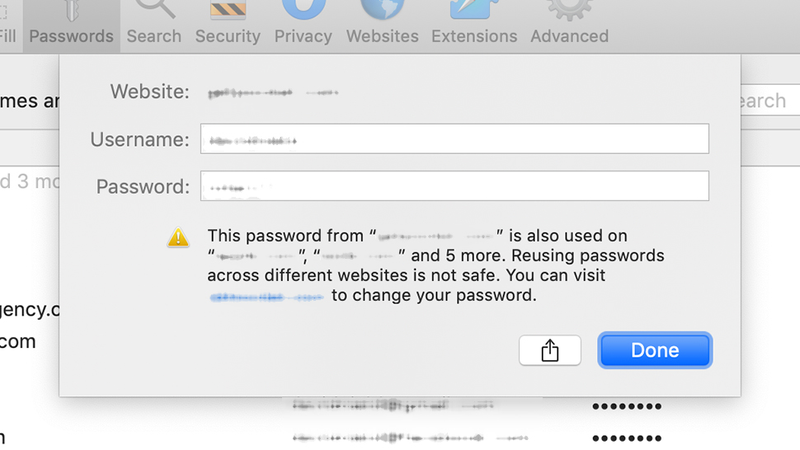The image size is (800, 450).
Task: Select the blurred username in bottom row
Action: pyautogui.click(x=410, y=438)
